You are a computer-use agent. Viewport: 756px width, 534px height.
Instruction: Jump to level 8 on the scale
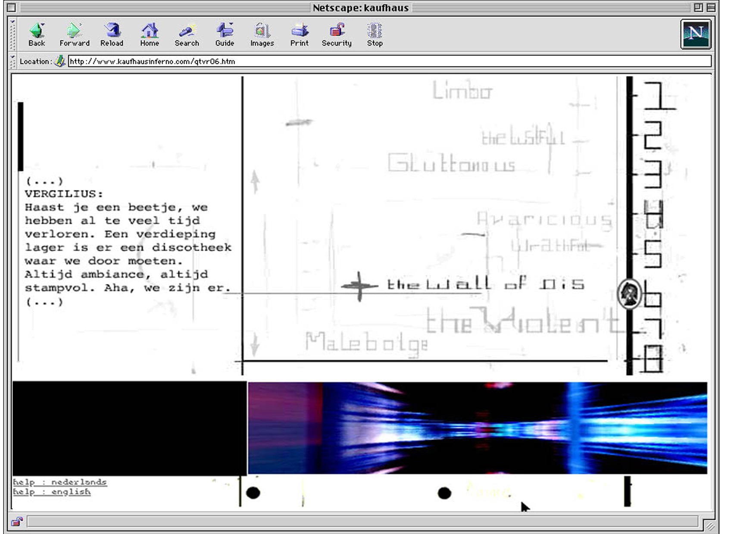(653, 359)
